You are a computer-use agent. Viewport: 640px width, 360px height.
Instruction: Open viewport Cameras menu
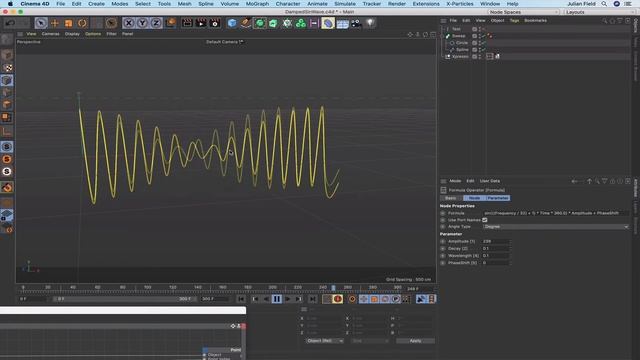click(51, 34)
